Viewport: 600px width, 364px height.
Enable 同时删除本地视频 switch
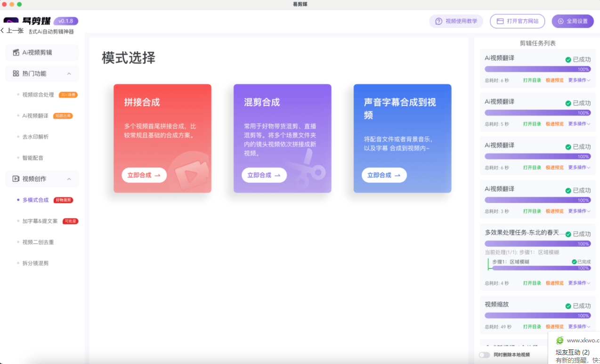point(484,355)
